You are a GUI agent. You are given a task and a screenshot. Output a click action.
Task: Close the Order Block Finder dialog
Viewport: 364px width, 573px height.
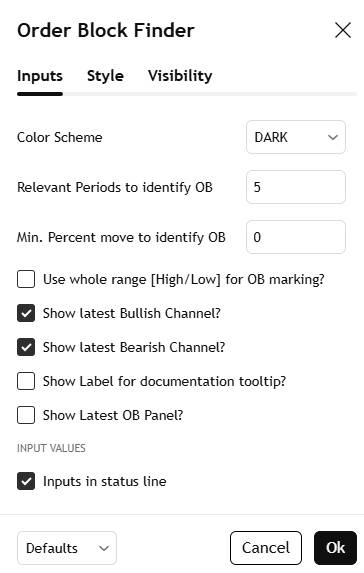coord(343,30)
